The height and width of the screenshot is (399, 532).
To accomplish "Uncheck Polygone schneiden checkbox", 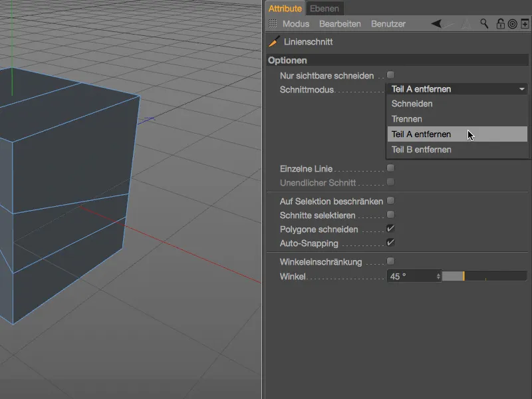I will pyautogui.click(x=390, y=228).
